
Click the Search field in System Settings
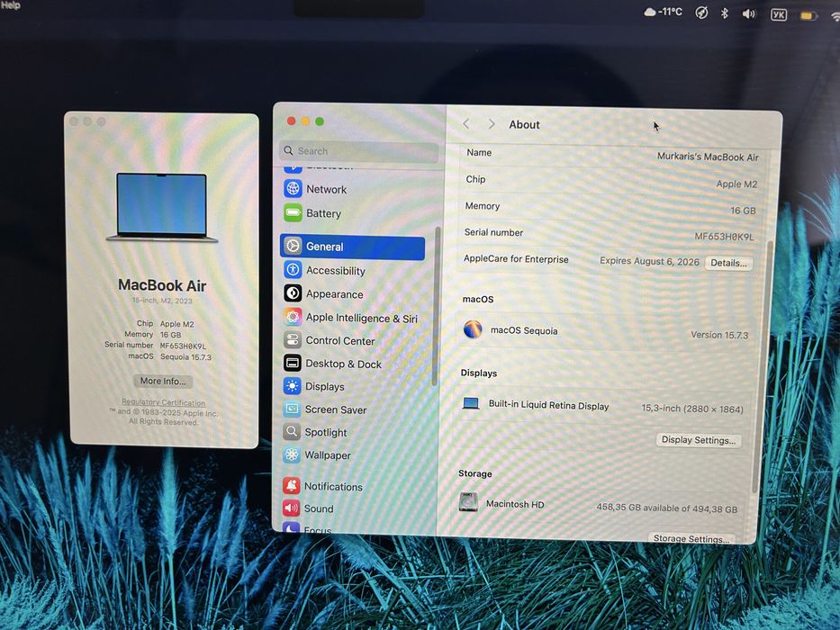pyautogui.click(x=359, y=151)
